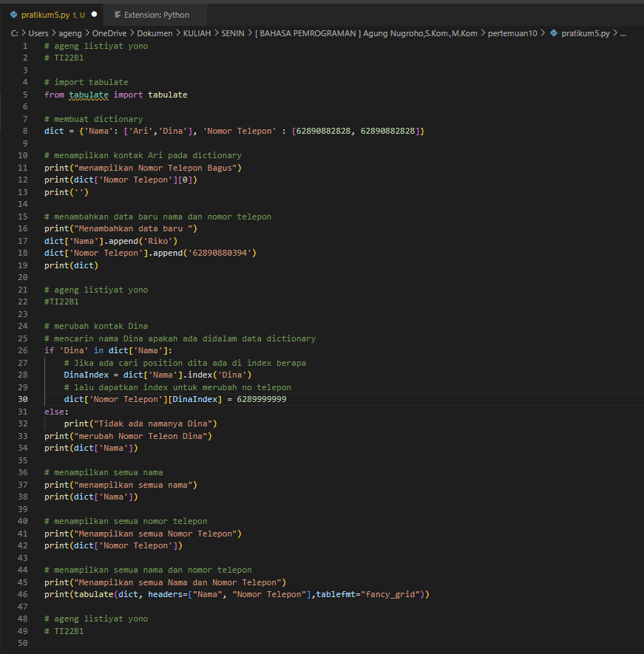This screenshot has height=654, width=644.
Task: Click the headers parameter on line 46
Action: click(x=166, y=594)
